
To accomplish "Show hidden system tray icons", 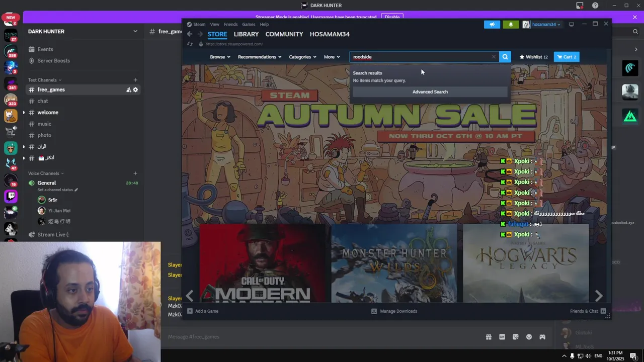I will (x=564, y=356).
